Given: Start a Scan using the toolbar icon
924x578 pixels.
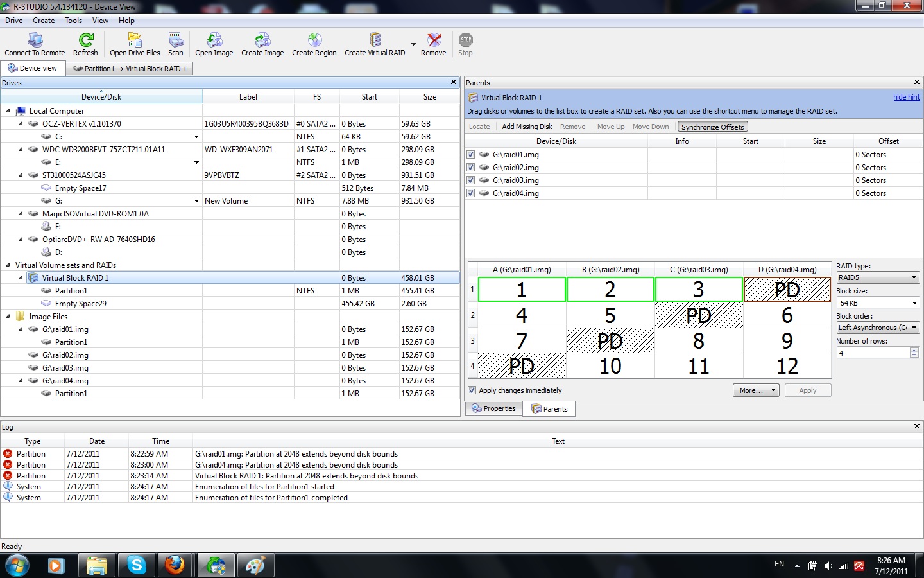Looking at the screenshot, I should point(176,45).
